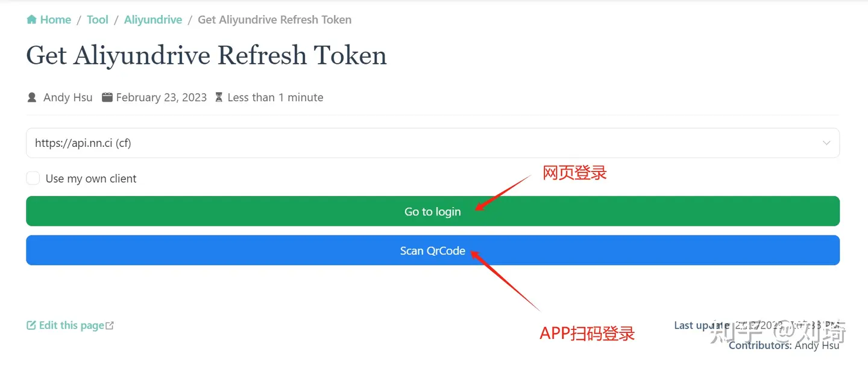868x366 pixels.
Task: Expand the API server dropdown chevron
Action: (826, 143)
